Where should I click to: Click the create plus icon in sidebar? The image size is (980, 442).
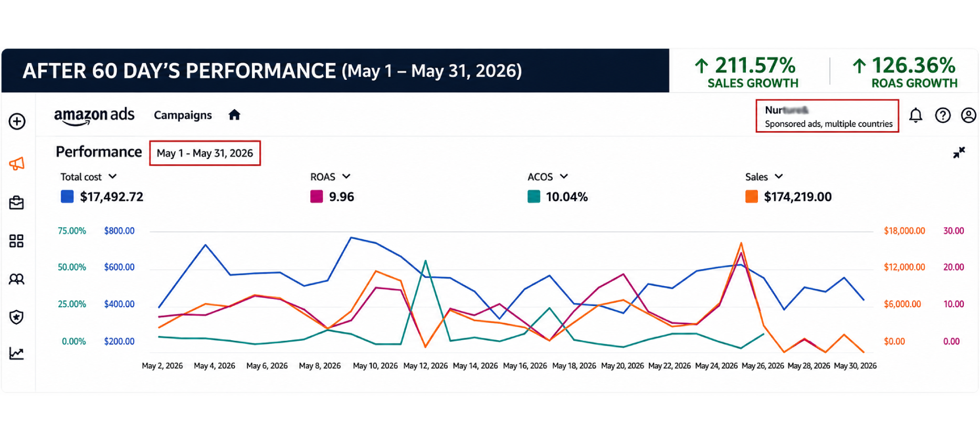pyautogui.click(x=17, y=121)
